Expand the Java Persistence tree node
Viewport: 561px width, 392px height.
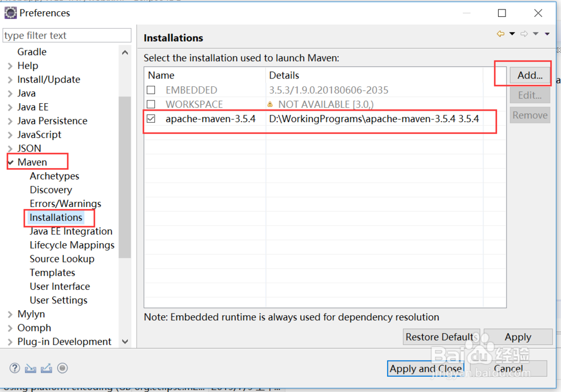(x=10, y=121)
